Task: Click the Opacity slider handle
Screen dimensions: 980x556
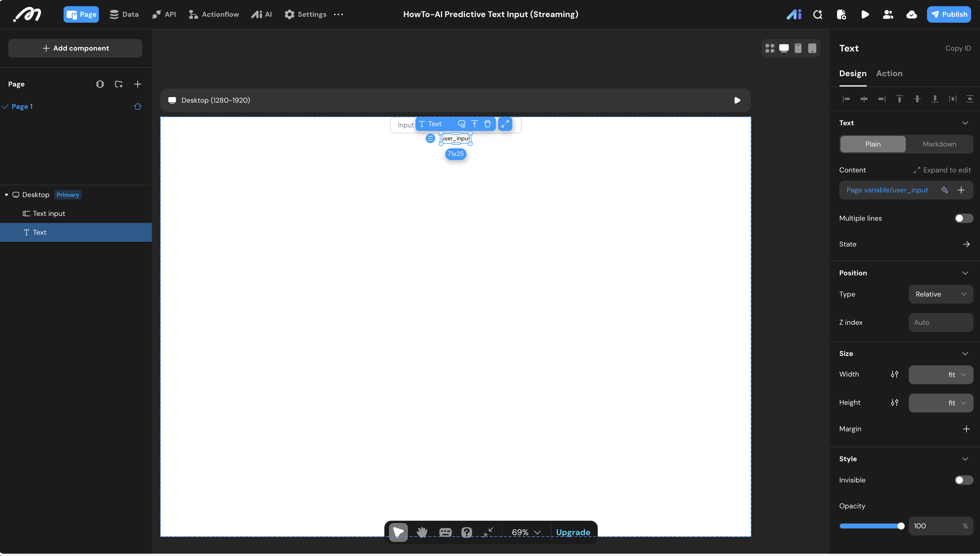Action: (901, 526)
